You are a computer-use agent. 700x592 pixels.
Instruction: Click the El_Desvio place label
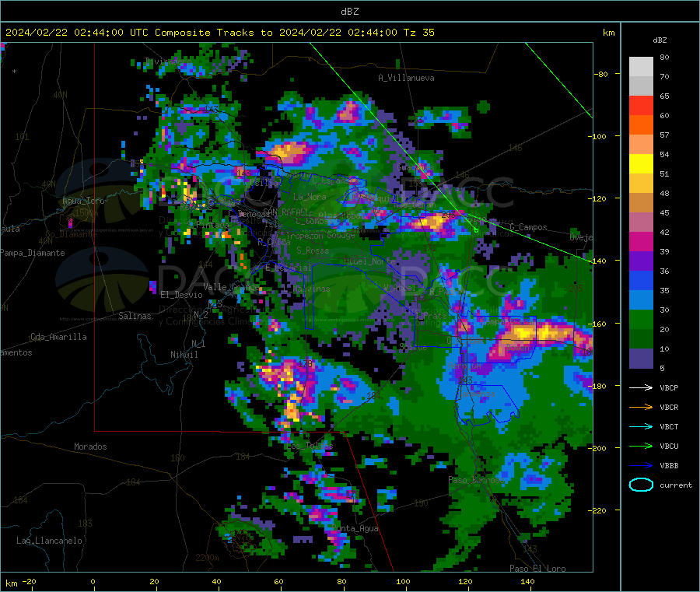(x=181, y=295)
